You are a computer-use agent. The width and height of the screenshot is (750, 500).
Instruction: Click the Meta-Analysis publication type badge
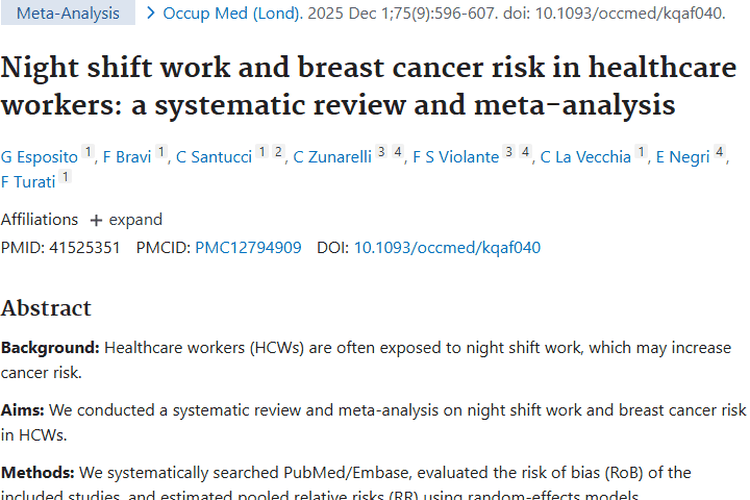point(67,13)
